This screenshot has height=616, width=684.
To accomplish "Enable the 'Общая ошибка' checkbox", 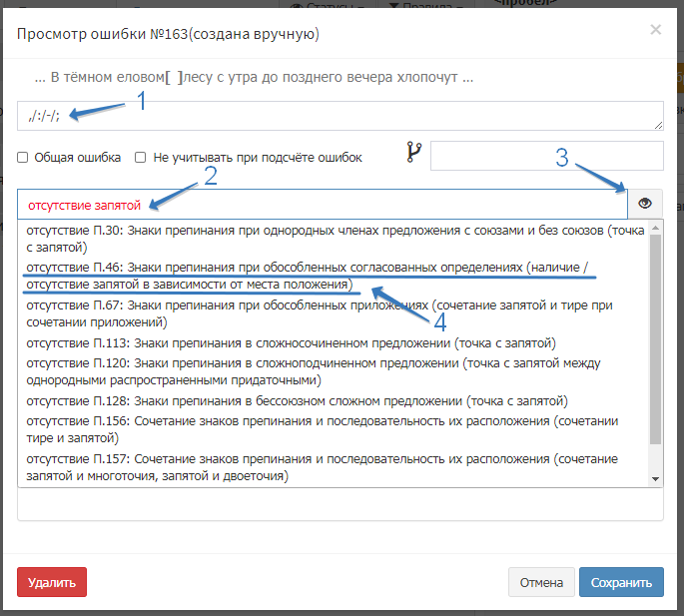I will (x=23, y=157).
